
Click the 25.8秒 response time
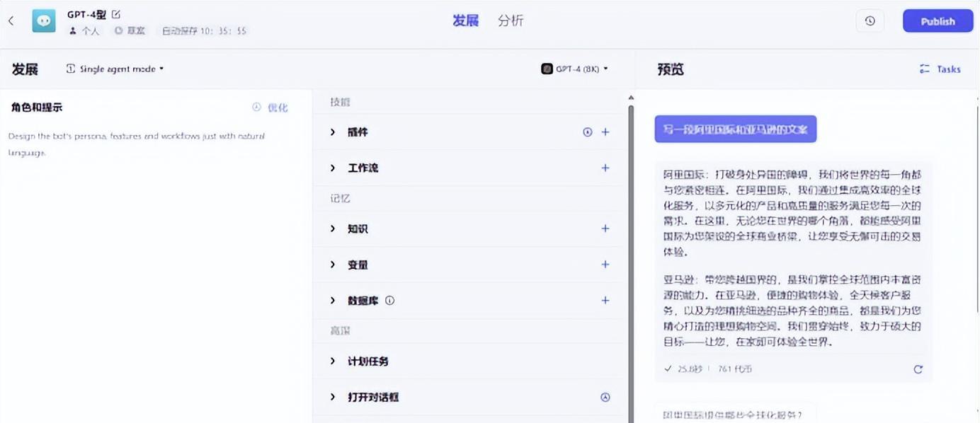[690, 369]
